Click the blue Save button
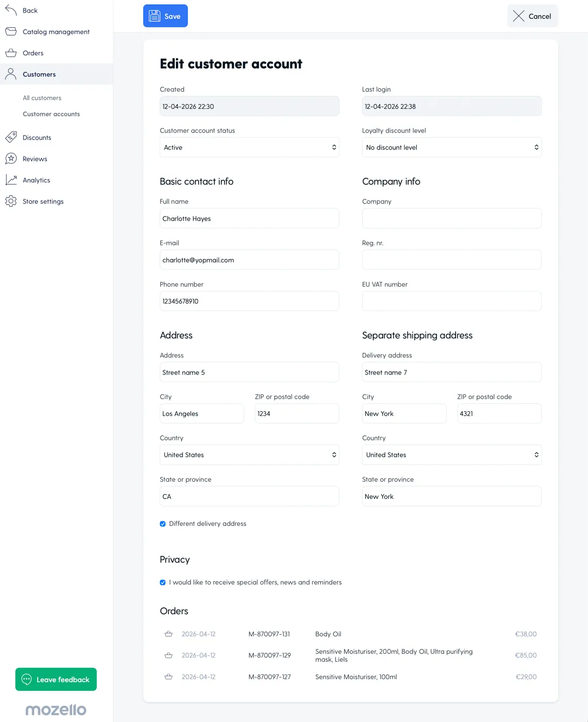This screenshot has width=588, height=722. coord(166,16)
